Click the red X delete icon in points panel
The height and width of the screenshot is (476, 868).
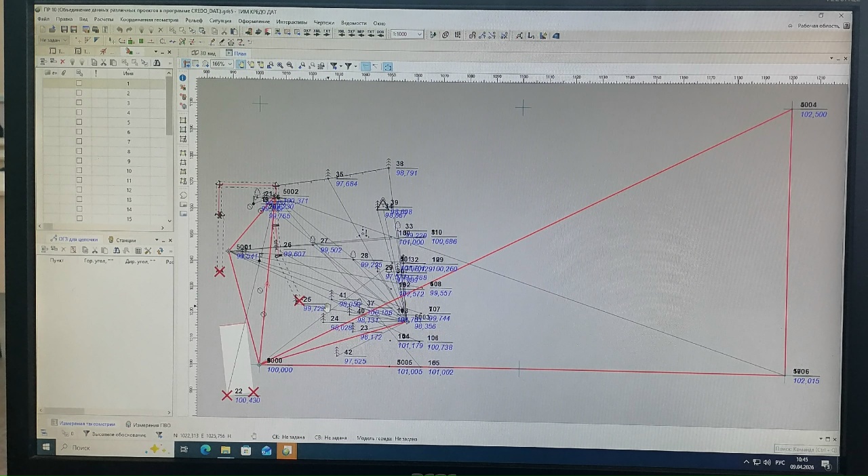point(62,62)
